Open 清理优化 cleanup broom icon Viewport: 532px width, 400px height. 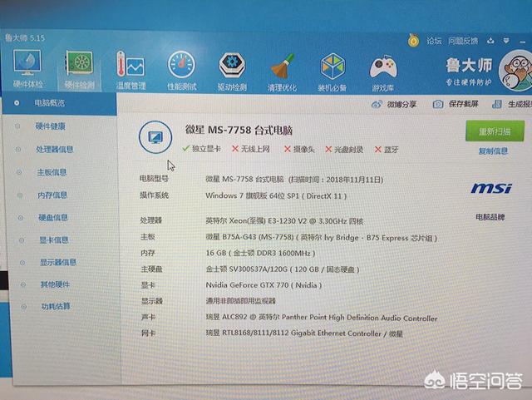pos(283,72)
